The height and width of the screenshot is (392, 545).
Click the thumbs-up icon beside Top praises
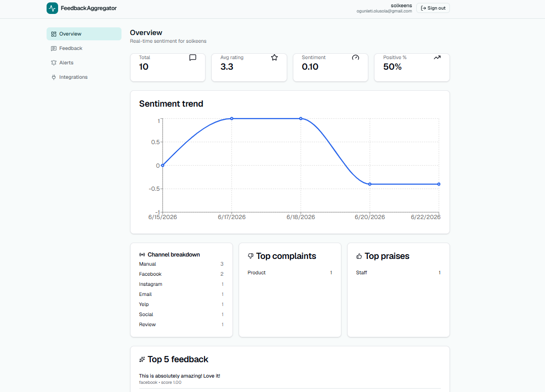coord(359,256)
